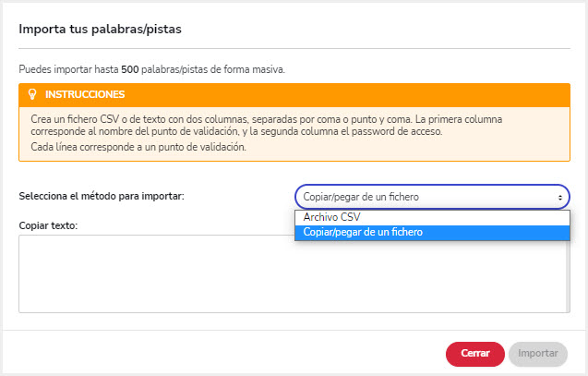
Task: Click the light orange instructions panel body
Action: pyautogui.click(x=294, y=134)
